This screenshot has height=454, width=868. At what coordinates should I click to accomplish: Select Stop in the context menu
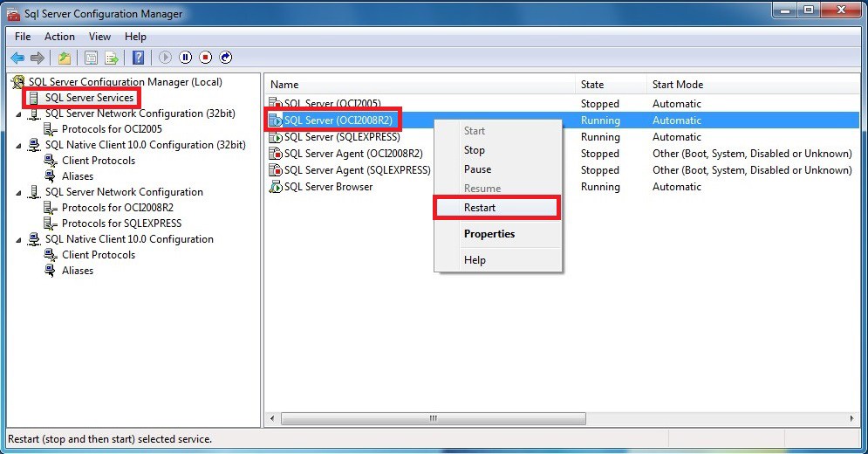(x=474, y=150)
